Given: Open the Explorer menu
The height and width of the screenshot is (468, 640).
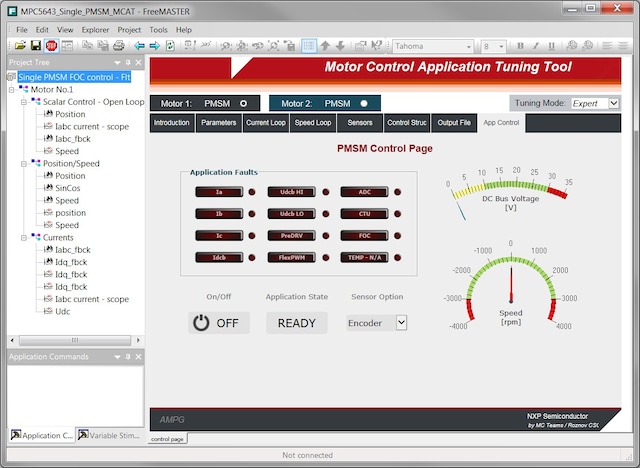Looking at the screenshot, I should pos(96,30).
